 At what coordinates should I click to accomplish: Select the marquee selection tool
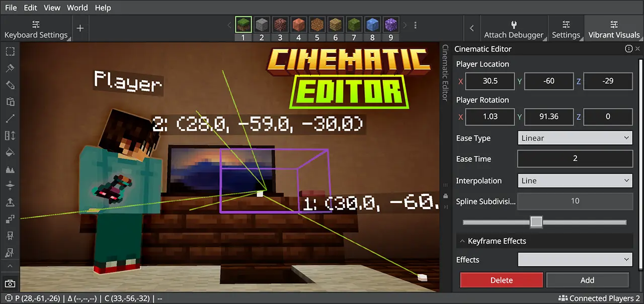[10, 52]
